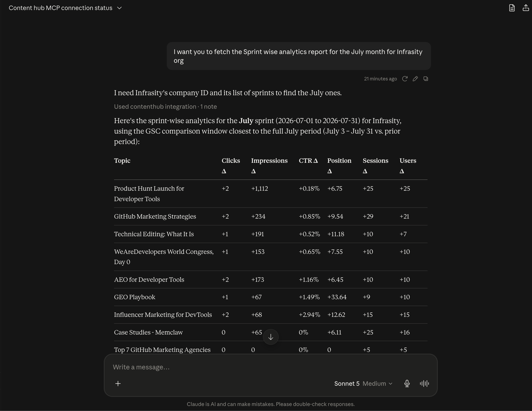This screenshot has width=532, height=411.
Task: Select 'GitHub Marketing Strategies' topic cell
Action: (155, 216)
